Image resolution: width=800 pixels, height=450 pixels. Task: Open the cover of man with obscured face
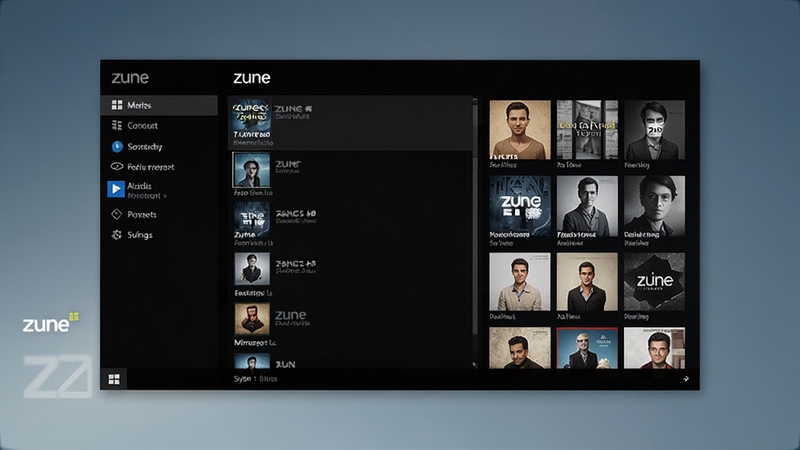655,130
